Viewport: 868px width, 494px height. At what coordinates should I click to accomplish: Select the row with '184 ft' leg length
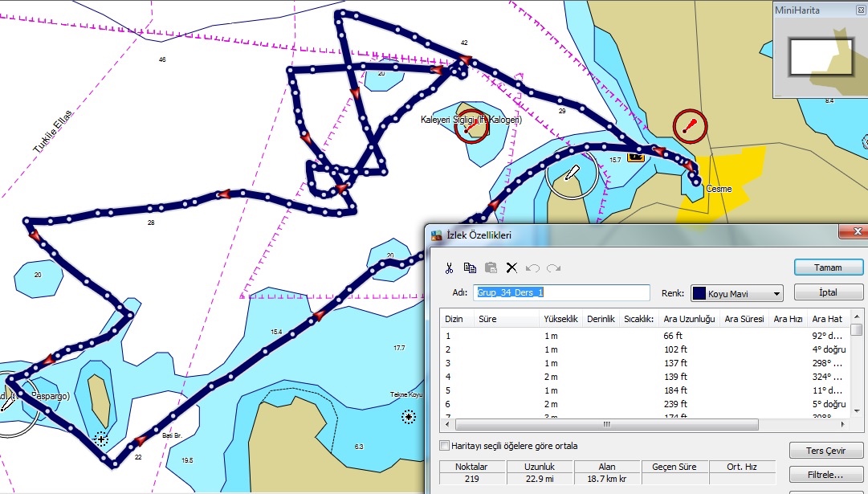point(646,390)
